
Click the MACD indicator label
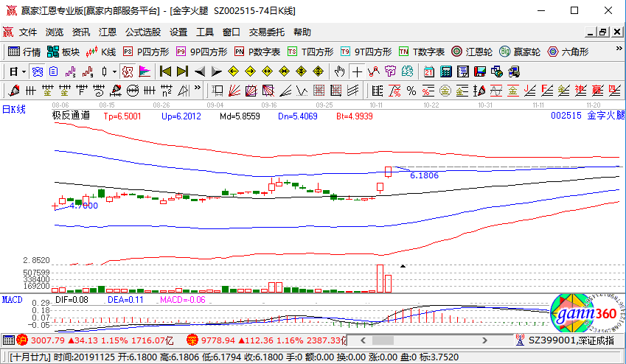[13, 300]
